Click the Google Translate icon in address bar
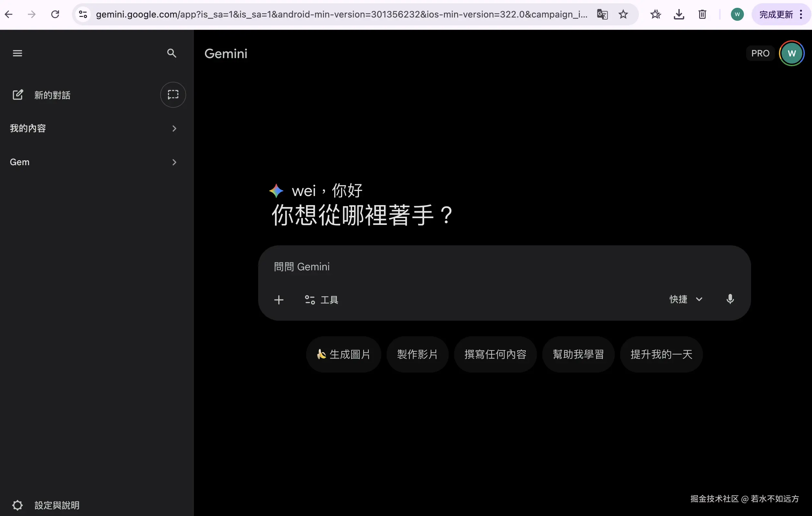 pyautogui.click(x=602, y=15)
